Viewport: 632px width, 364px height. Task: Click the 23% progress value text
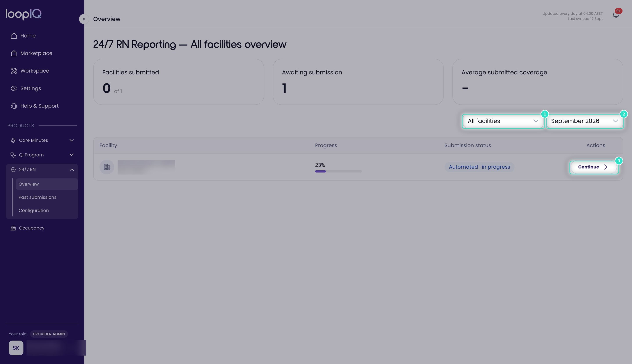pyautogui.click(x=320, y=165)
